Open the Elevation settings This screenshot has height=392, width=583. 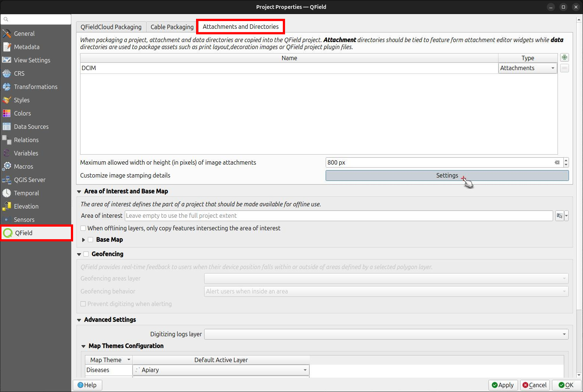pyautogui.click(x=35, y=206)
